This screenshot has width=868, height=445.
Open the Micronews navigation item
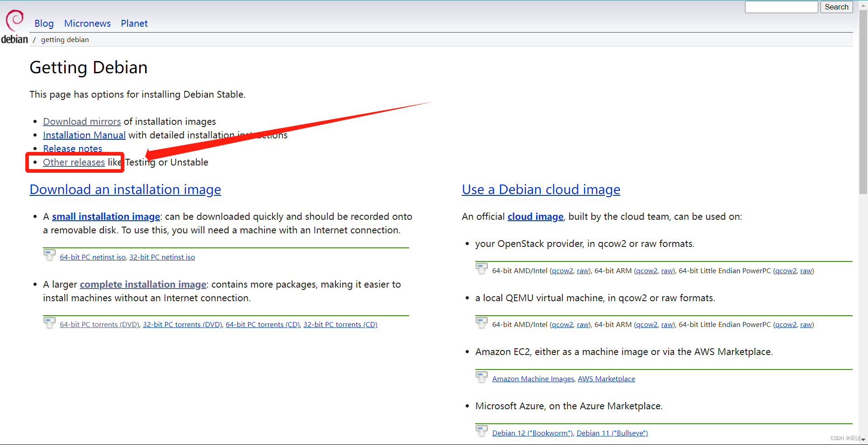click(x=87, y=24)
